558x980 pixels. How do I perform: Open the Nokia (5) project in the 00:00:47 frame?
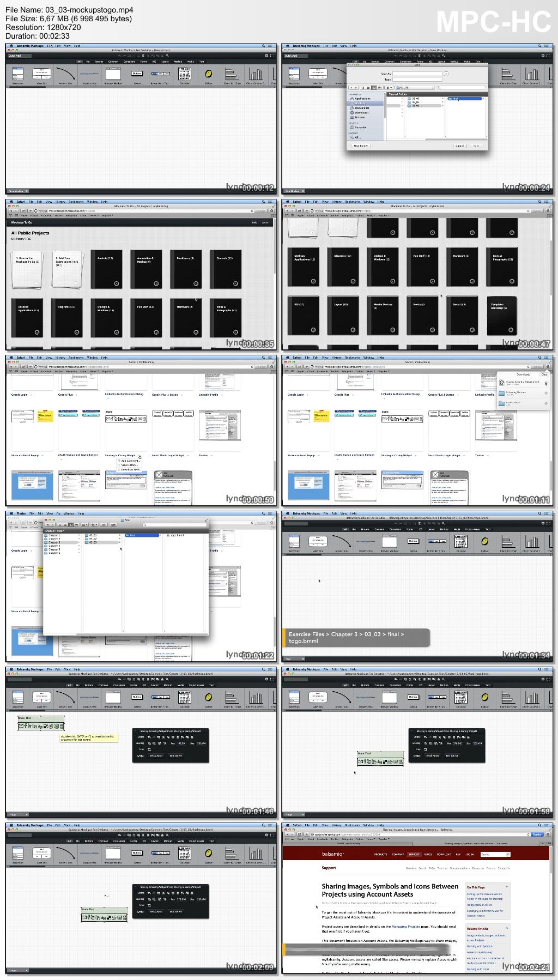click(x=422, y=316)
